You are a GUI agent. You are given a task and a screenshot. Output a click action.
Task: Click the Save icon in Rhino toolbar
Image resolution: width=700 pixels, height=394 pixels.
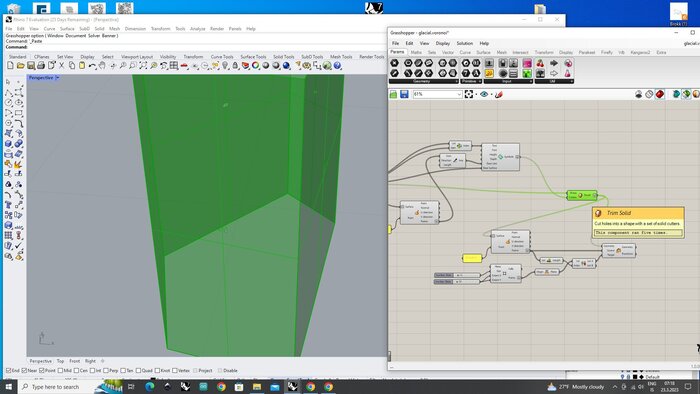[x=31, y=66]
